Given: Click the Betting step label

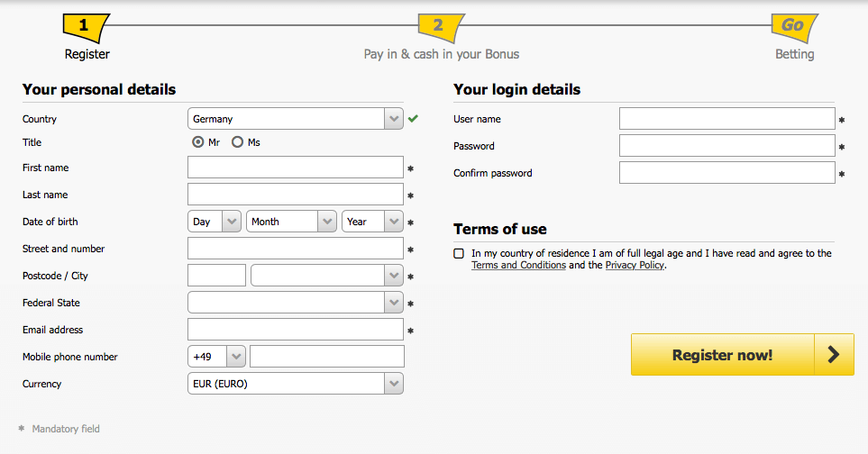Looking at the screenshot, I should click(794, 54).
